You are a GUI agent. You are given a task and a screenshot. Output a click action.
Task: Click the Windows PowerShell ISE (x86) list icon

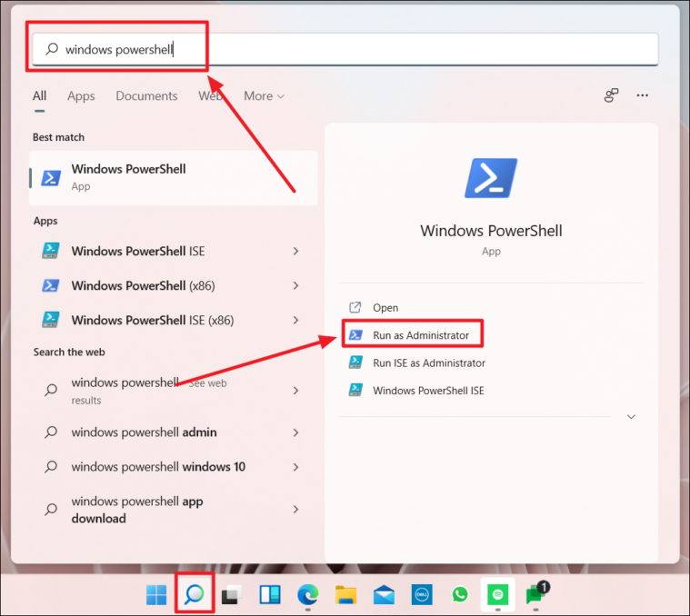(50, 320)
